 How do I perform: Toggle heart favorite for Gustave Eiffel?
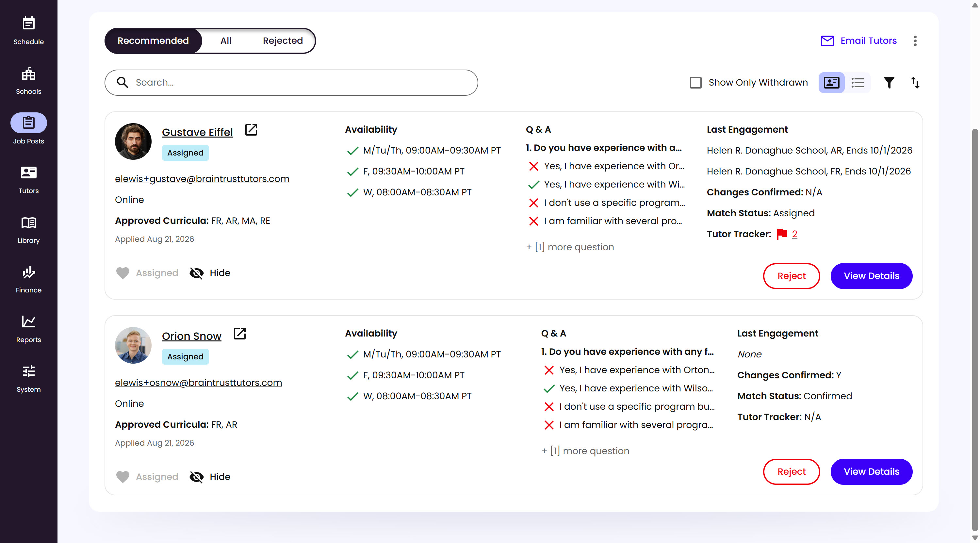point(122,273)
